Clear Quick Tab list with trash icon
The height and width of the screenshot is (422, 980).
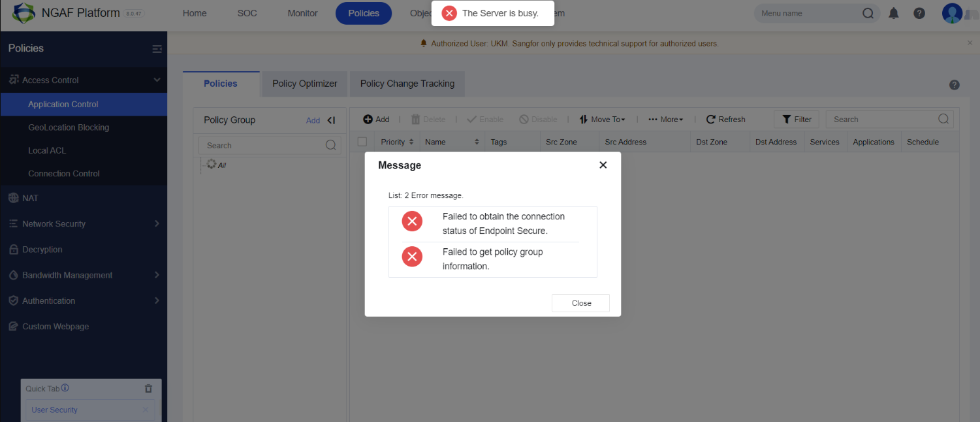[x=148, y=389]
